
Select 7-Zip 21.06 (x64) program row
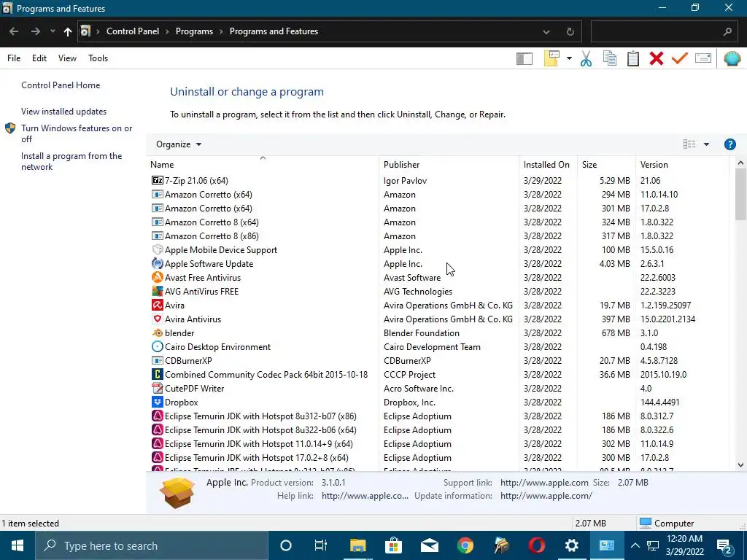pos(438,181)
